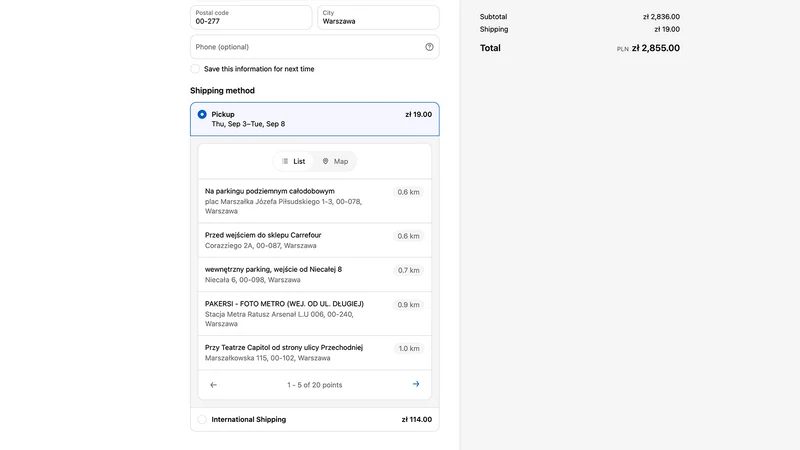This screenshot has width=800, height=450.
Task: Select the Pickup shipping method radio
Action: click(202, 114)
